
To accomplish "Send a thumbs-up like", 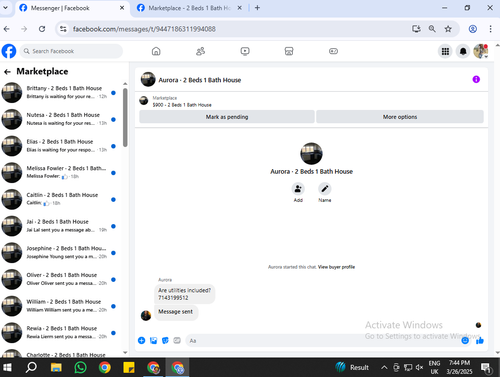I will point(480,340).
